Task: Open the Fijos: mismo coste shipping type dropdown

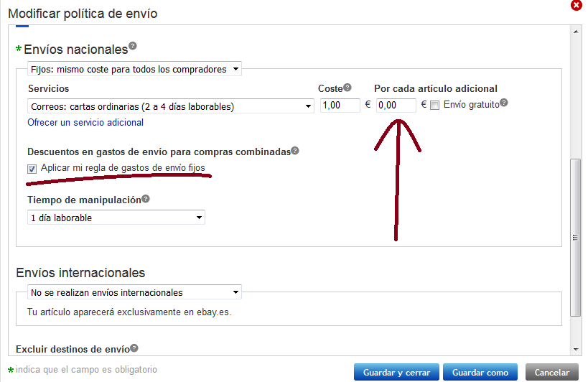Action: click(135, 69)
